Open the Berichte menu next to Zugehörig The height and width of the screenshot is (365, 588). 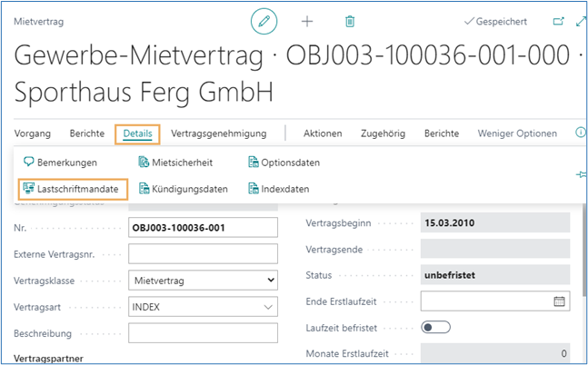[442, 133]
